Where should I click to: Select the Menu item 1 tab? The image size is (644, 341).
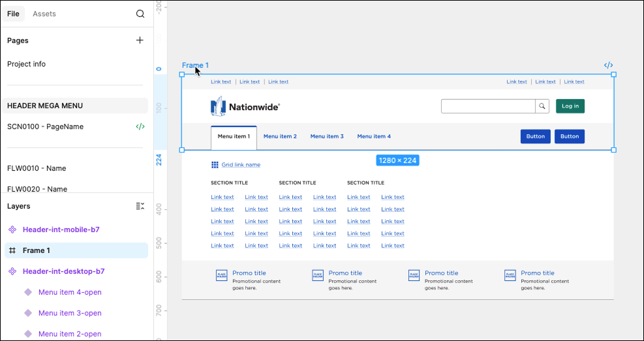pyautogui.click(x=234, y=138)
